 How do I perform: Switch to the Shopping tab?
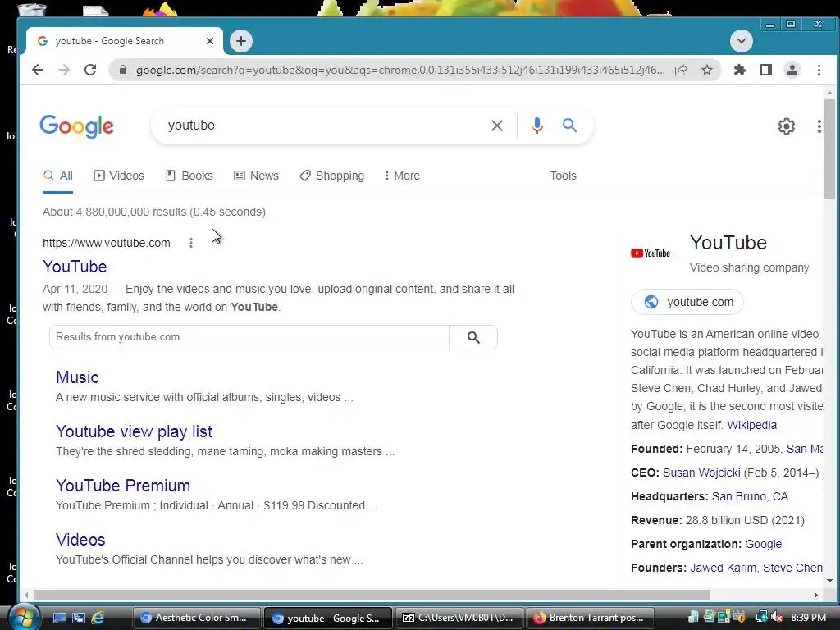[332, 176]
